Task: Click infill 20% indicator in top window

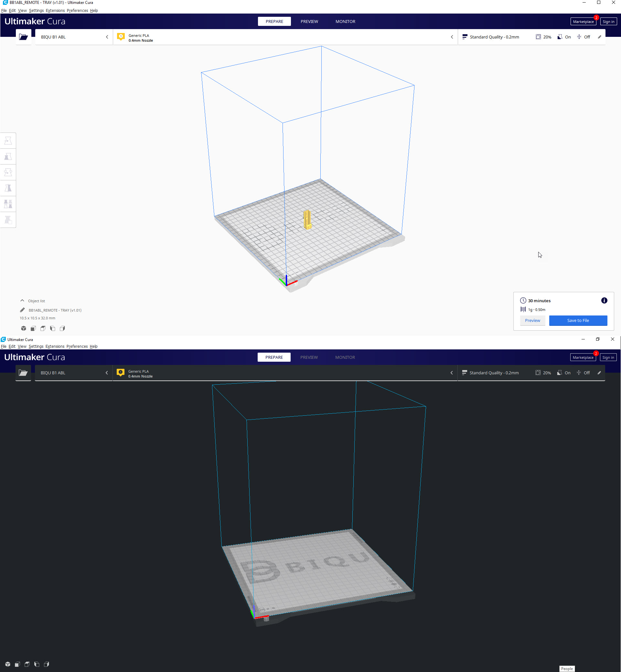Action: [x=543, y=37]
